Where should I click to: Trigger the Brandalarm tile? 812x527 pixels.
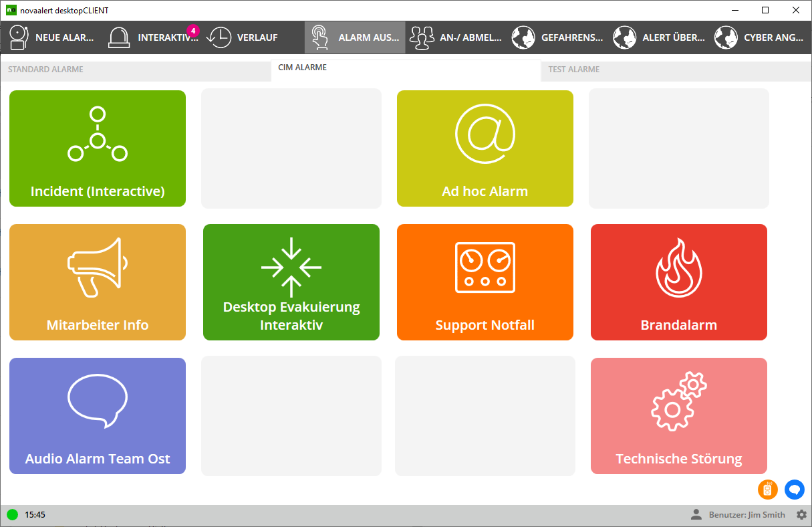pos(679,282)
